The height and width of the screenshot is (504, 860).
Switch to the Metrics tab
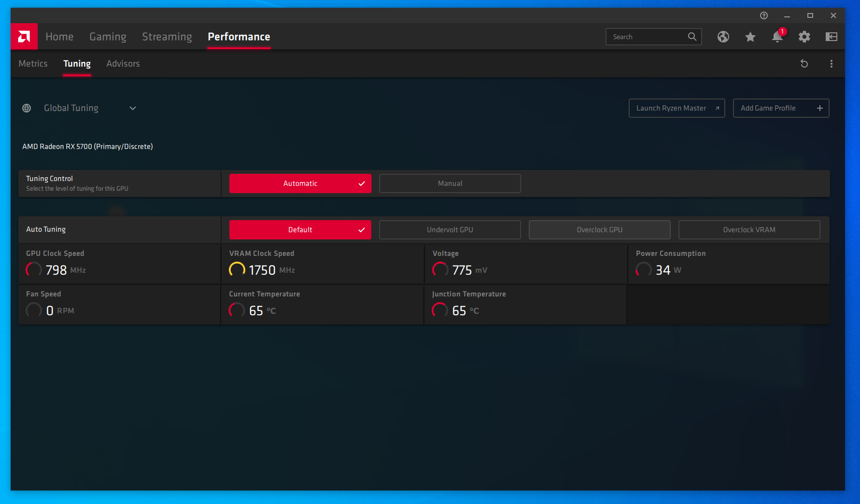tap(33, 64)
